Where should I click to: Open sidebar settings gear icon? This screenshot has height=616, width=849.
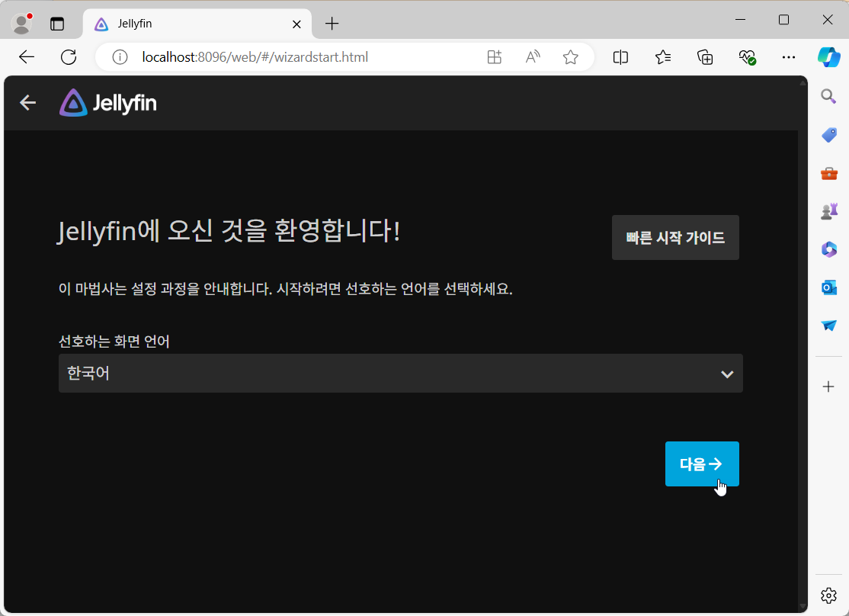click(828, 595)
